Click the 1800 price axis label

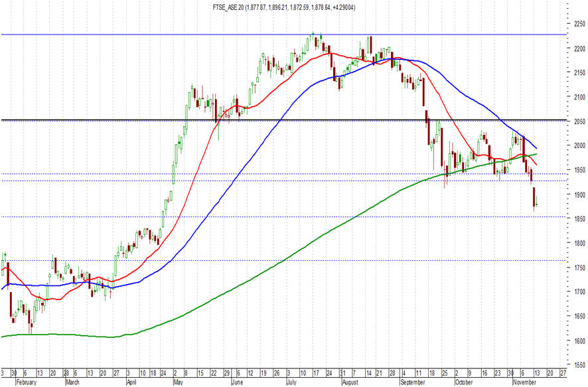click(x=579, y=244)
